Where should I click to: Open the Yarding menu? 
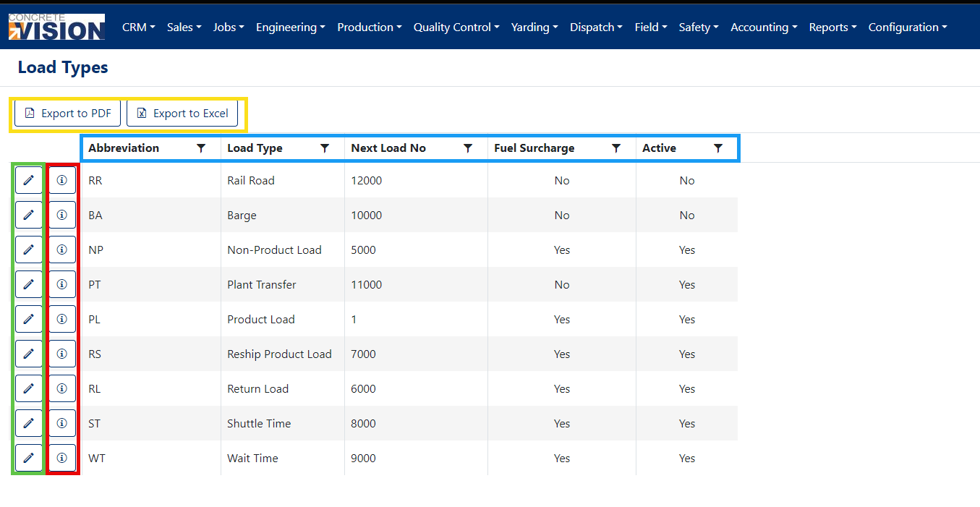coord(534,27)
